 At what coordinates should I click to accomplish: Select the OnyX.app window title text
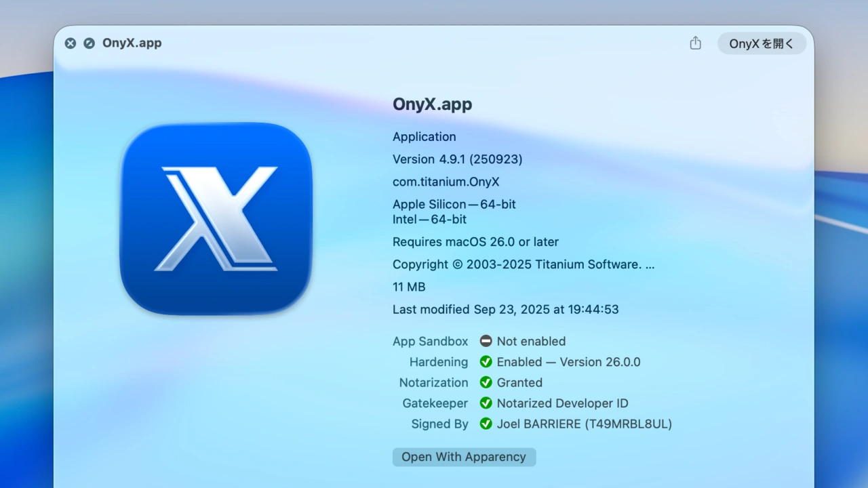click(x=132, y=43)
